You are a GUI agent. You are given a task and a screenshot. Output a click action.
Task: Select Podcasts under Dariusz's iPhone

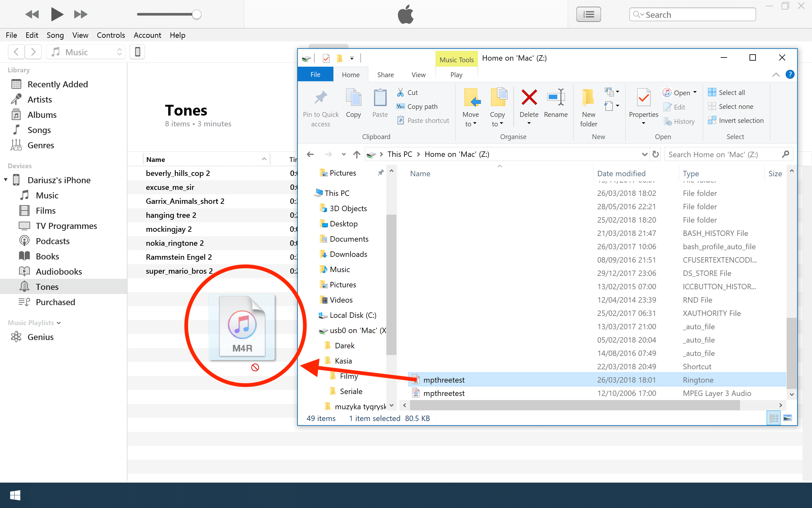[53, 241]
